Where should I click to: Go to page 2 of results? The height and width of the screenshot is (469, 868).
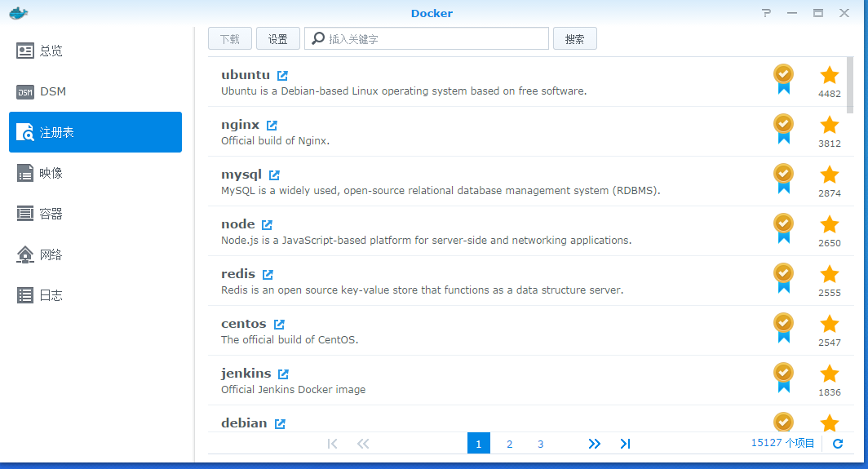pyautogui.click(x=509, y=444)
